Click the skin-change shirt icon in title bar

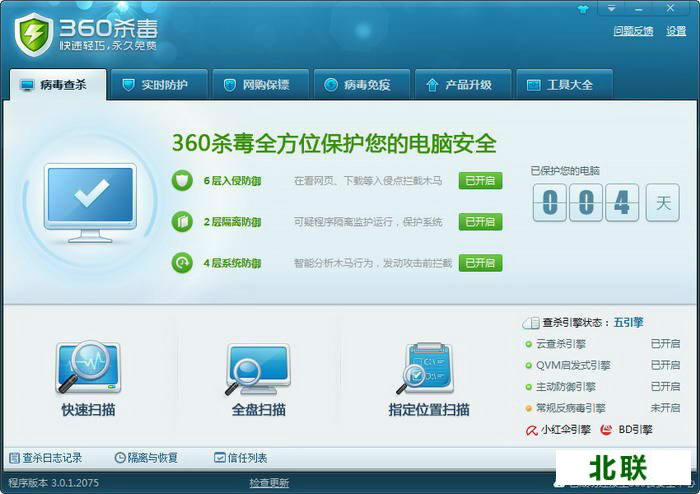[x=586, y=9]
